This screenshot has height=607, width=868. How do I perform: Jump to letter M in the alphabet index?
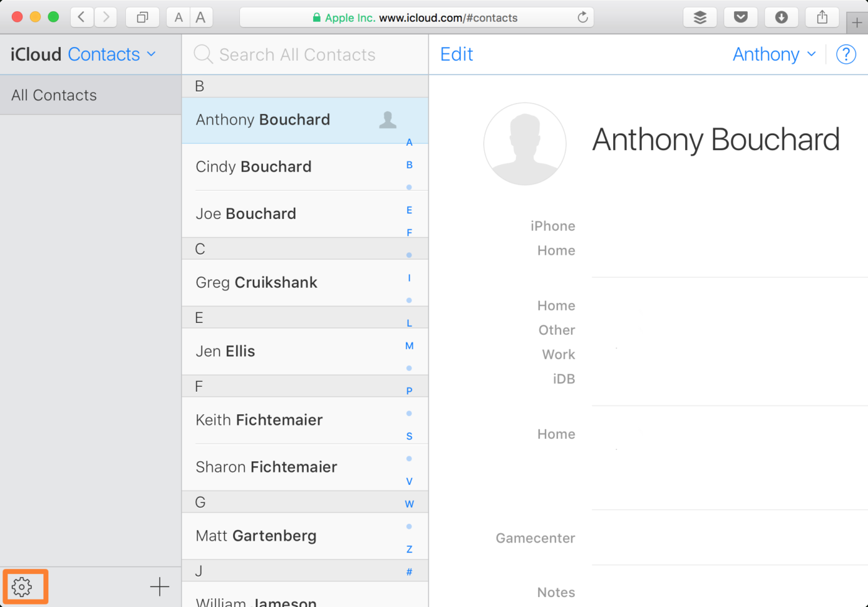[409, 345]
